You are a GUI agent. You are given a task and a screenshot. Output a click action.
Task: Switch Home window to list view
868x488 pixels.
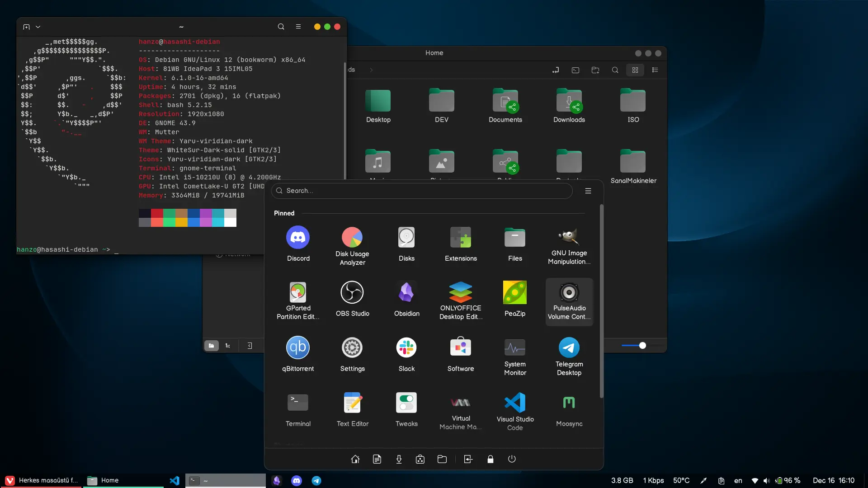point(655,70)
